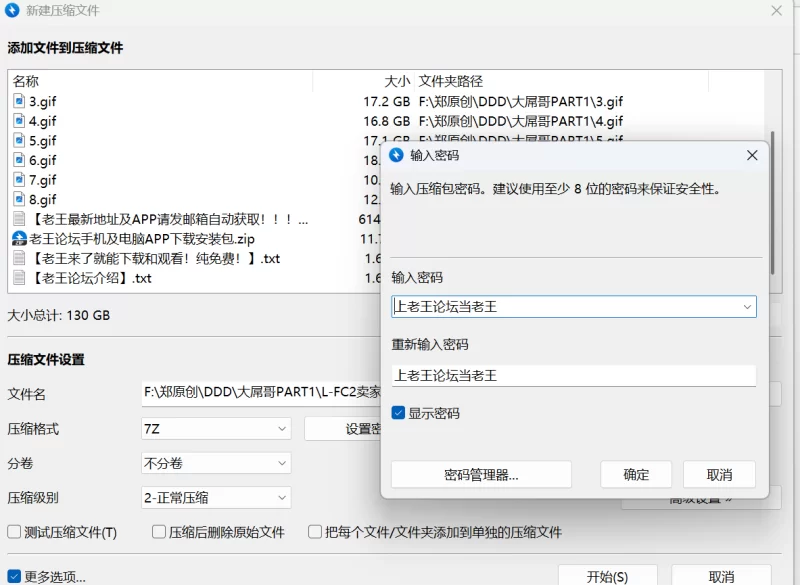The height and width of the screenshot is (585, 800).
Task: Click the 文件名 path field
Action: click(261, 392)
